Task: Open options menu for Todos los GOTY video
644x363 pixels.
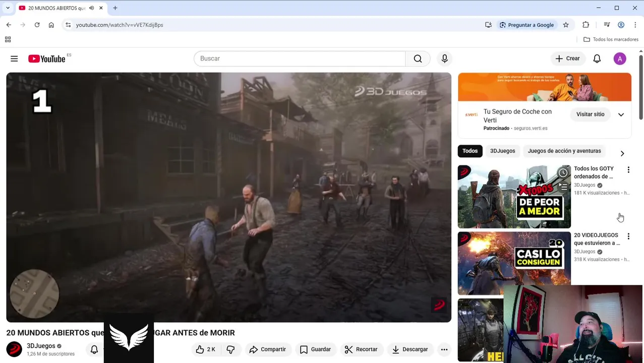Action: point(628,170)
